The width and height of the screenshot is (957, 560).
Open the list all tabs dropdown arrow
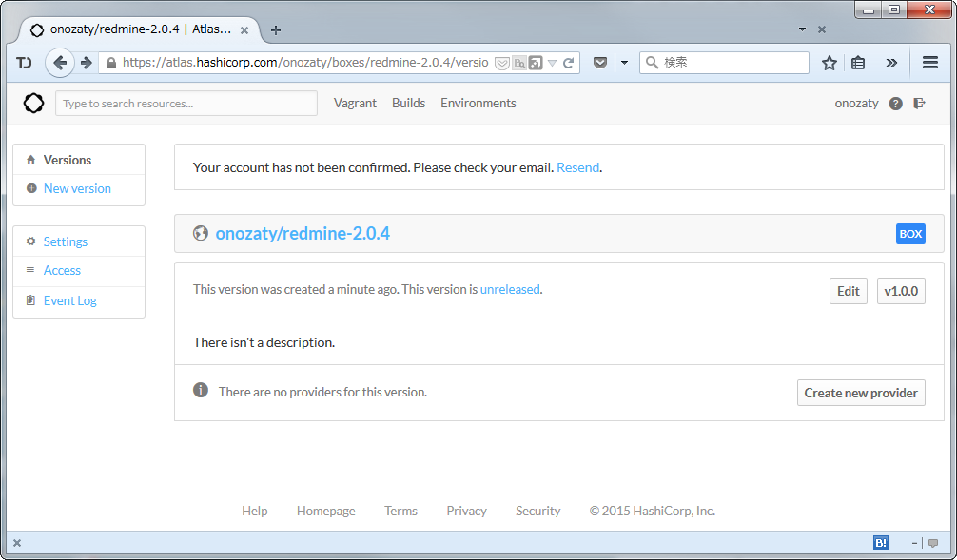click(x=803, y=29)
